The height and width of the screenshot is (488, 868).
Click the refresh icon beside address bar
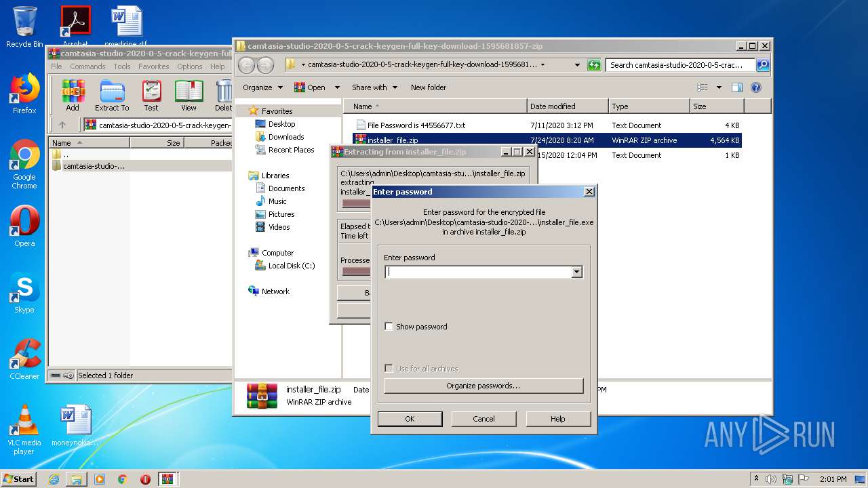[x=594, y=65]
